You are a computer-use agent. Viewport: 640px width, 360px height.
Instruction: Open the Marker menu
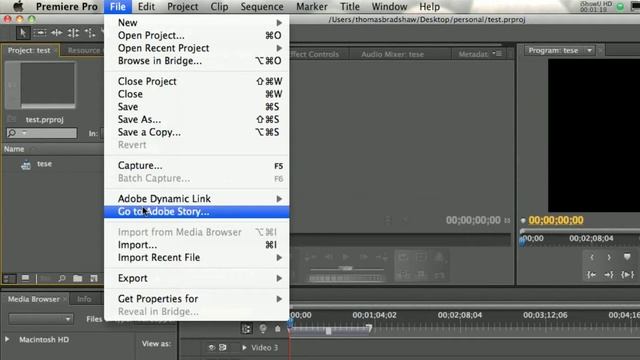pyautogui.click(x=312, y=7)
